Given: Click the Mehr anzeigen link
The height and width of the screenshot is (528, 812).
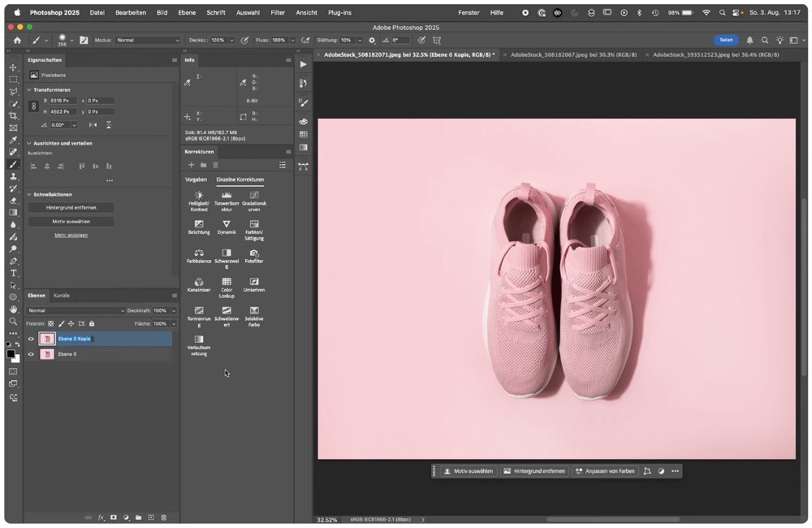Looking at the screenshot, I should [71, 235].
